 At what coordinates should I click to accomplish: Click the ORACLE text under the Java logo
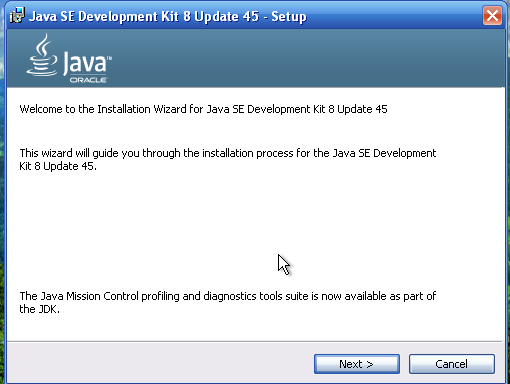point(88,80)
